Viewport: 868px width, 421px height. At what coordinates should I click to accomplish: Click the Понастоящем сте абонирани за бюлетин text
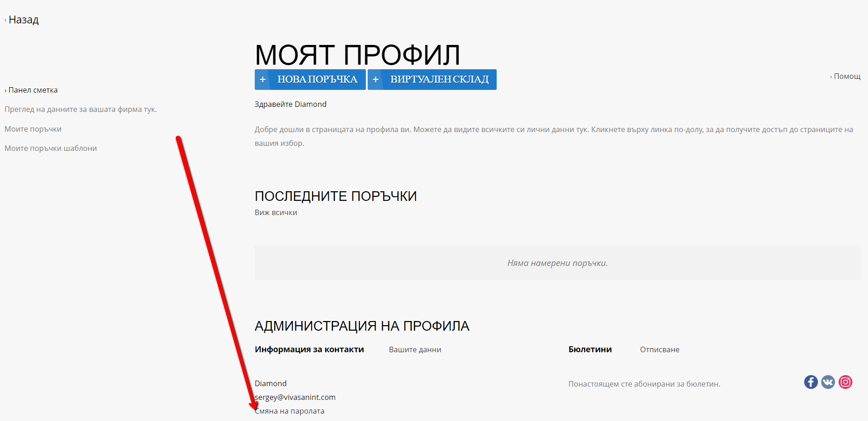coord(644,384)
